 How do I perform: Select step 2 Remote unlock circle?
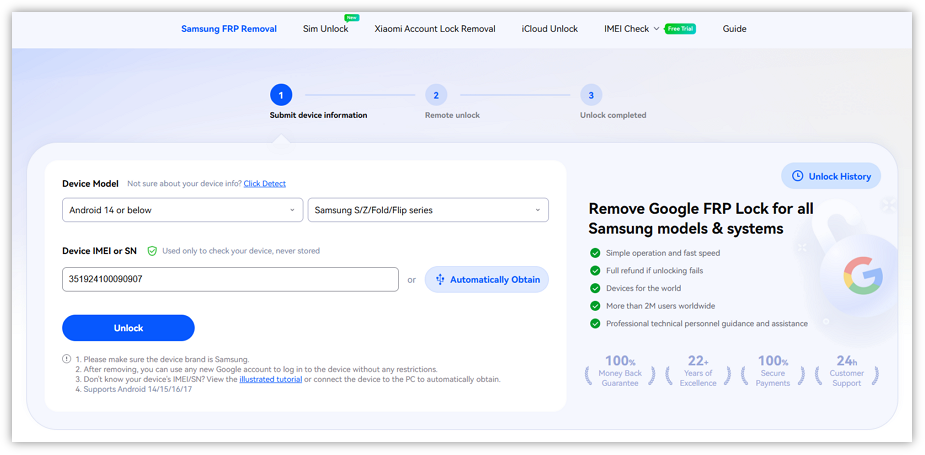436,95
